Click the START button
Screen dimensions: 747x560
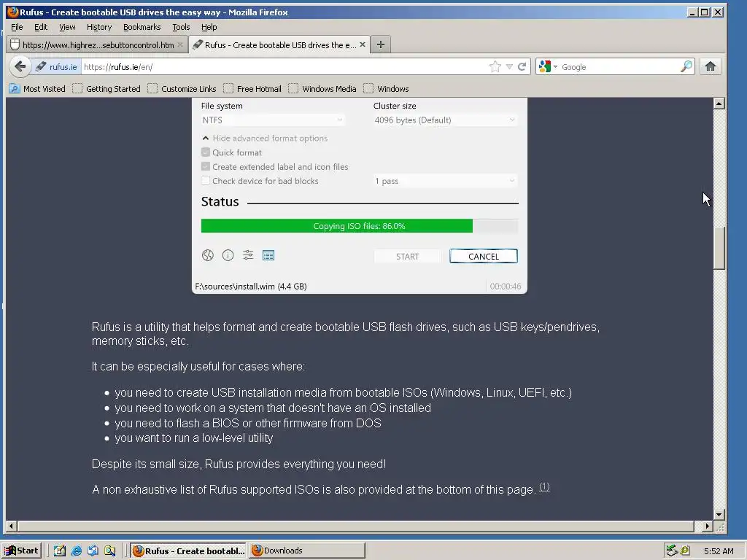tap(407, 256)
